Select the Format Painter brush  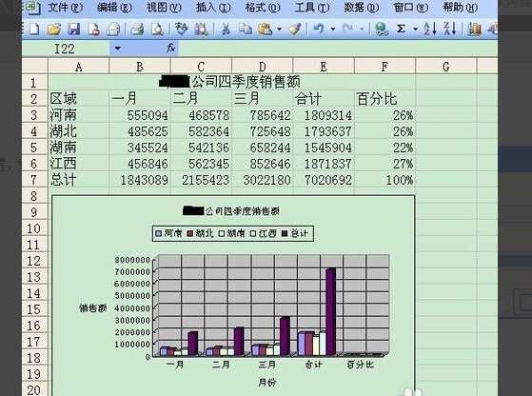[x=295, y=30]
